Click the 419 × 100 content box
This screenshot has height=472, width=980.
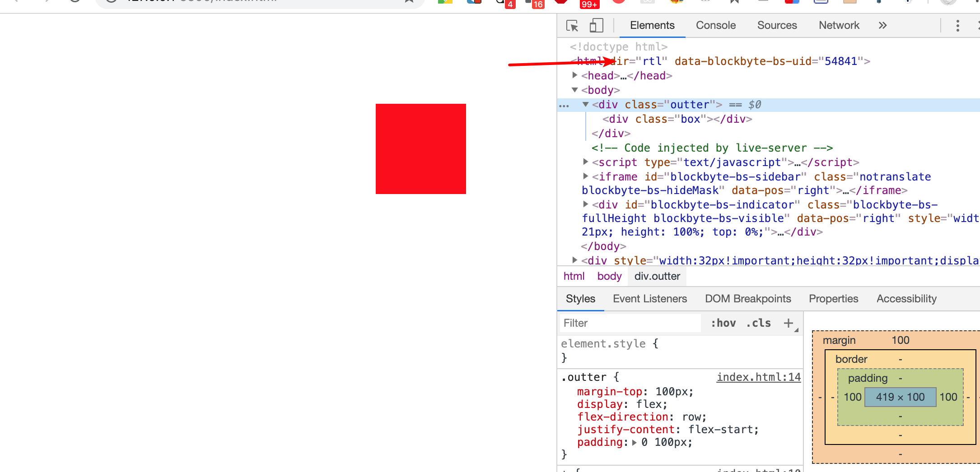tap(900, 397)
